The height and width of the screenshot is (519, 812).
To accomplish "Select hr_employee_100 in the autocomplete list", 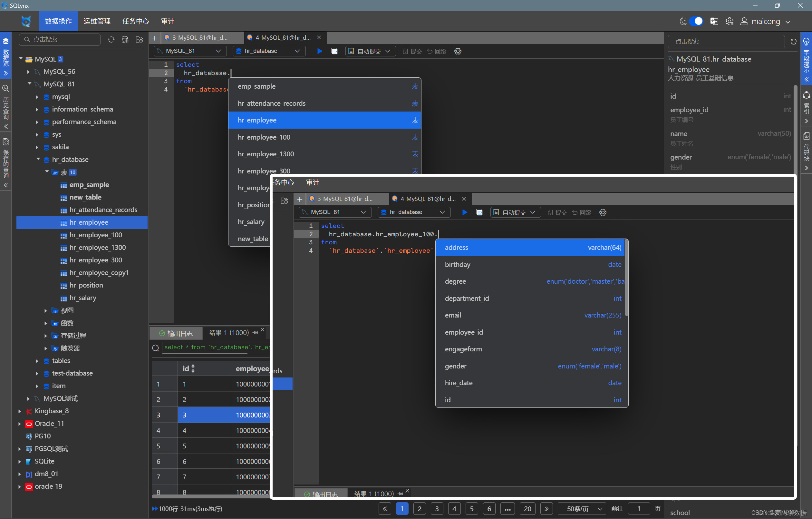I will pos(264,137).
